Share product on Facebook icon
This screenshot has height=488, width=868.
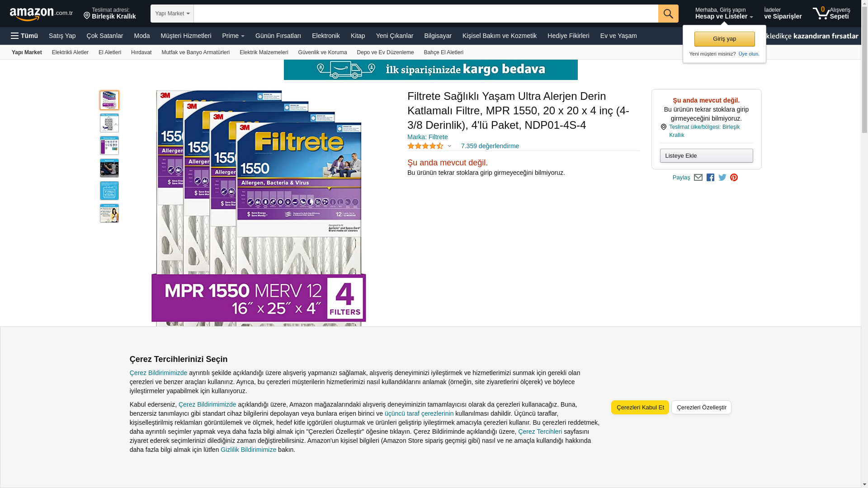coord(710,178)
